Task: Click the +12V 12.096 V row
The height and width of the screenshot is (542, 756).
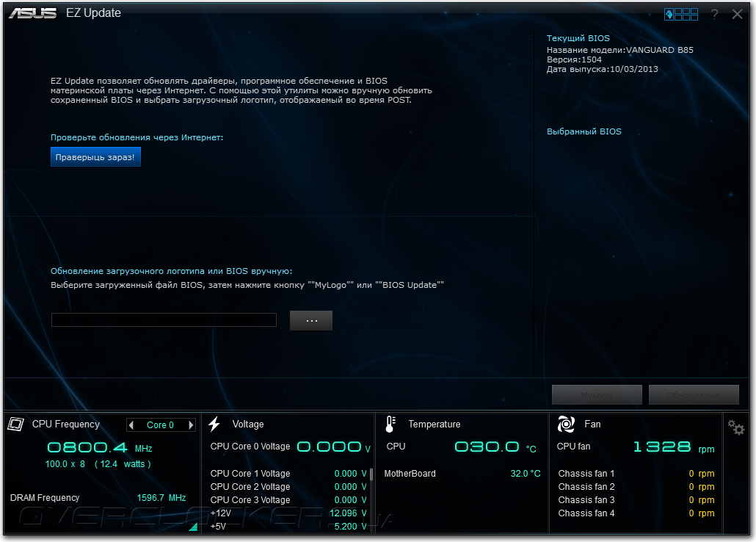Action: (288, 513)
